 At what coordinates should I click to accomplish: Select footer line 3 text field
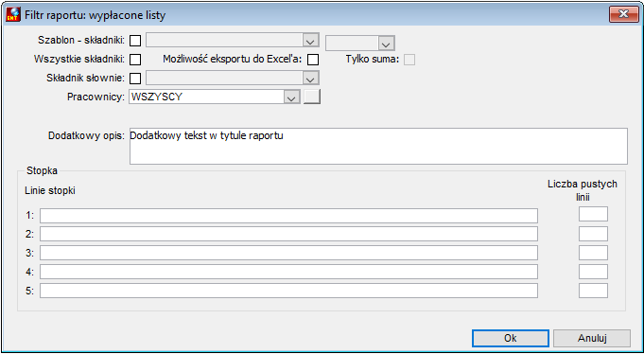(288, 254)
